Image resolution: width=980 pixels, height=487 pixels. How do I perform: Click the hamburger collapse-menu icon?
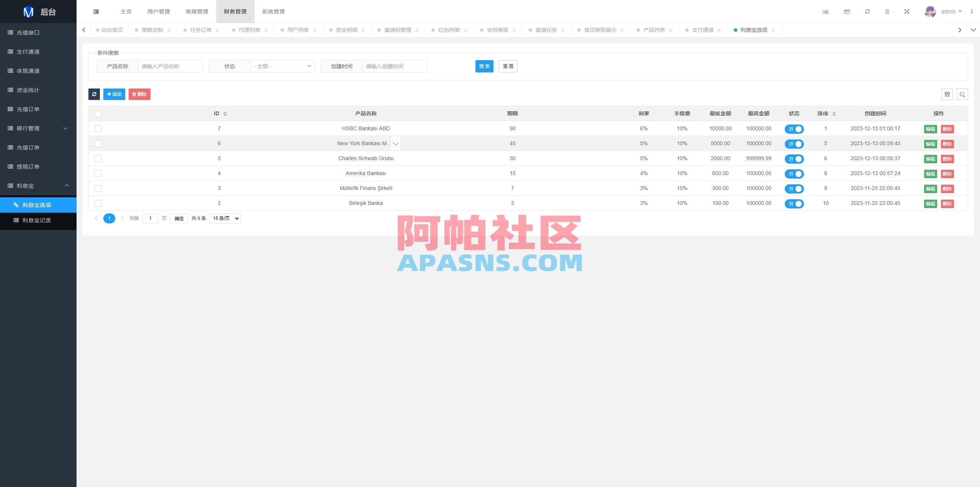click(96, 11)
